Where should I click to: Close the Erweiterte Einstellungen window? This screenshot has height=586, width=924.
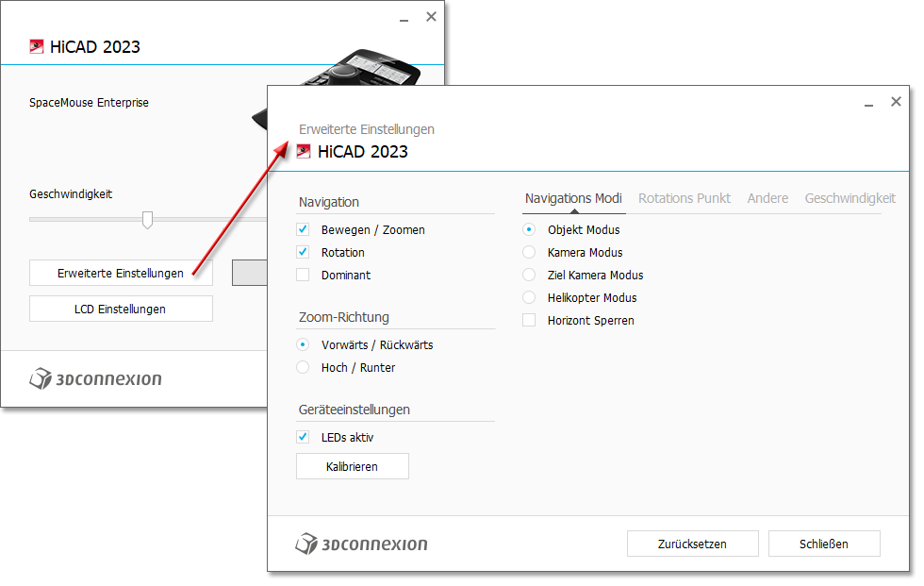tap(896, 101)
